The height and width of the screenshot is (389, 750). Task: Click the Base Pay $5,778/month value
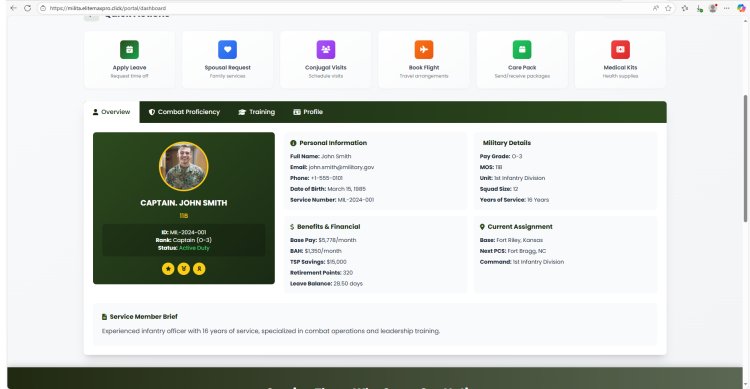[x=337, y=240]
